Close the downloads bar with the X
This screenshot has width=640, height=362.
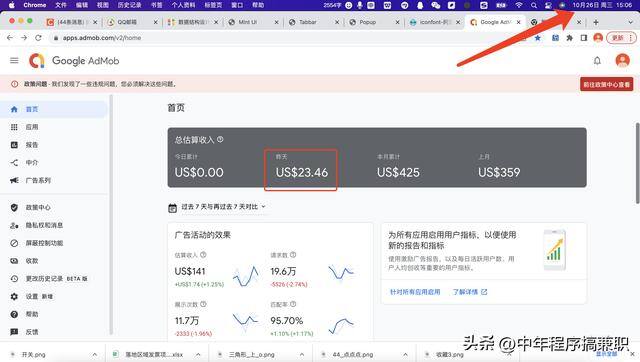(x=632, y=354)
